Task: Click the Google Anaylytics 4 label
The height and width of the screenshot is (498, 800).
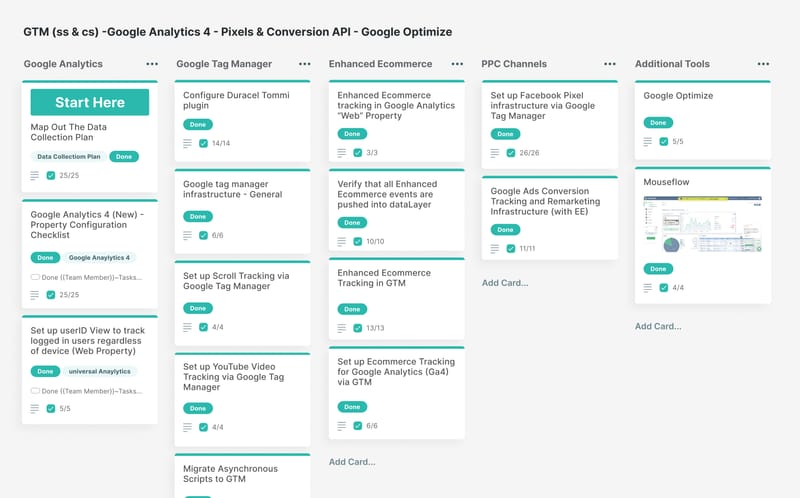Action: (x=99, y=258)
